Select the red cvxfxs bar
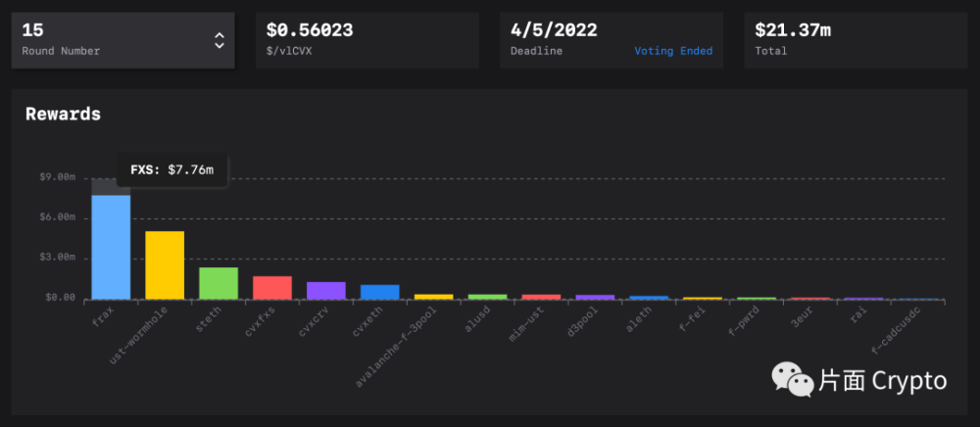980x427 pixels. coord(272,288)
